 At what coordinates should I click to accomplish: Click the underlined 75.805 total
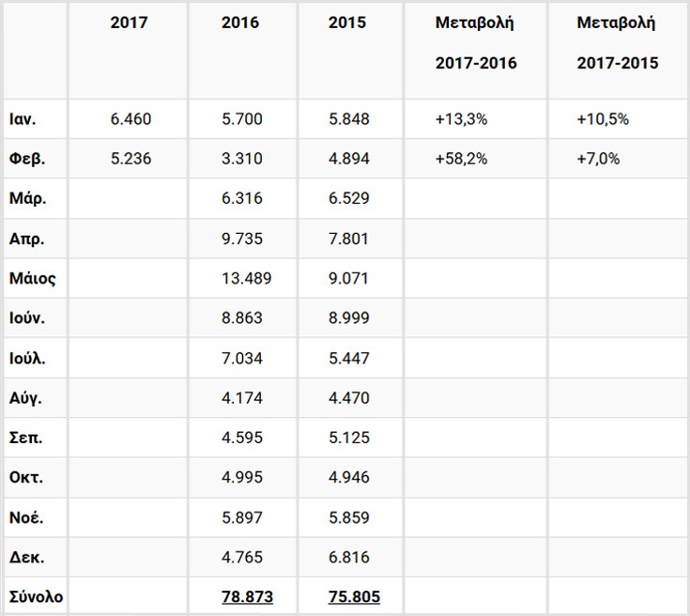[354, 596]
